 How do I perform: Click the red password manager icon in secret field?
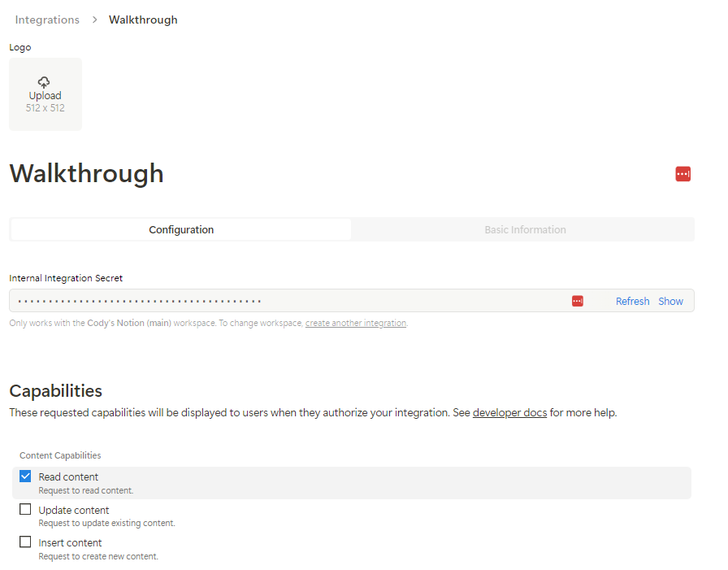577,301
